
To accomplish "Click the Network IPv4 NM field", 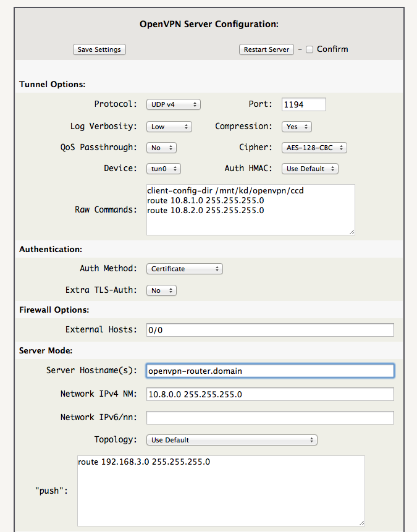I will [x=270, y=394].
